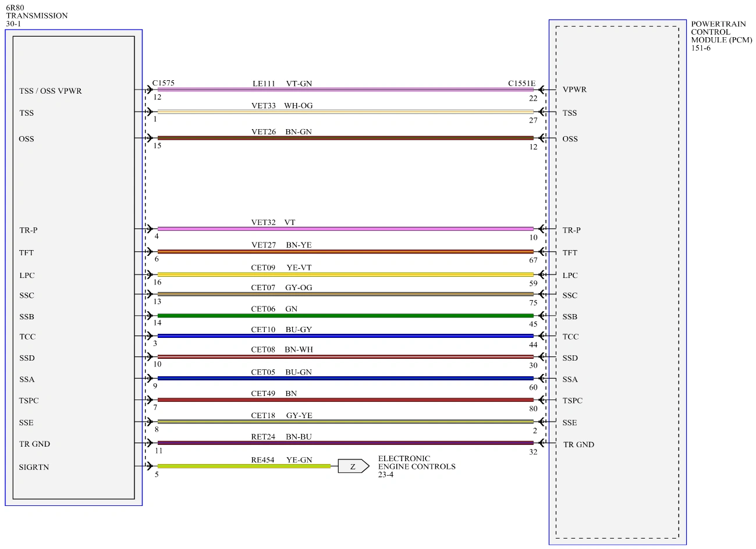Click the OSS label inside the transmission box
The width and height of the screenshot is (756, 549).
[x=27, y=139]
